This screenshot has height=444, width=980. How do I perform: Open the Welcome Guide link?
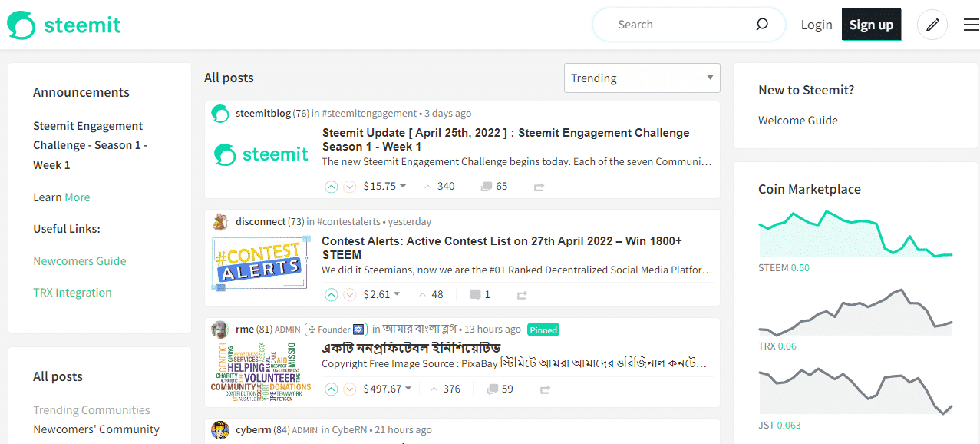pyautogui.click(x=798, y=121)
